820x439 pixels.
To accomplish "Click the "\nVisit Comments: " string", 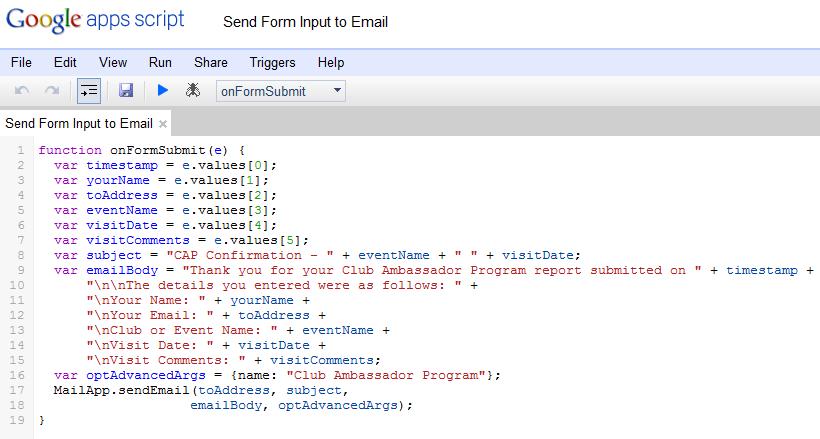I will click(166, 361).
